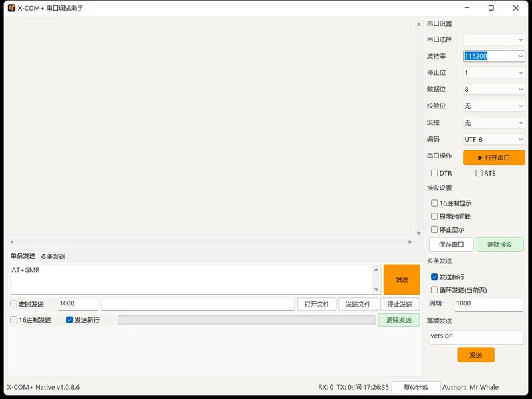
Task: Expand the 串口选择 port dropdown
Action: [493, 39]
